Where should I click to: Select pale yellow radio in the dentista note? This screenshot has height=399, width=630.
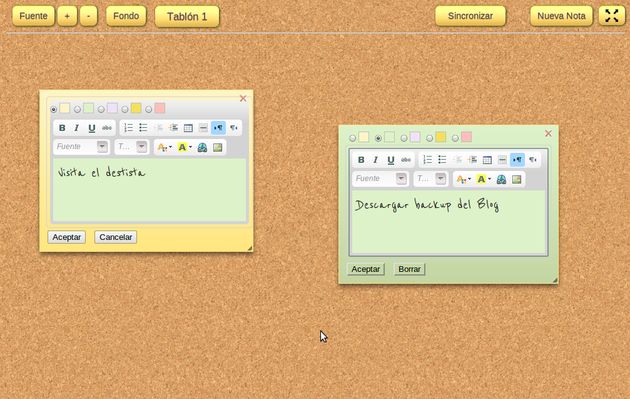[53, 109]
